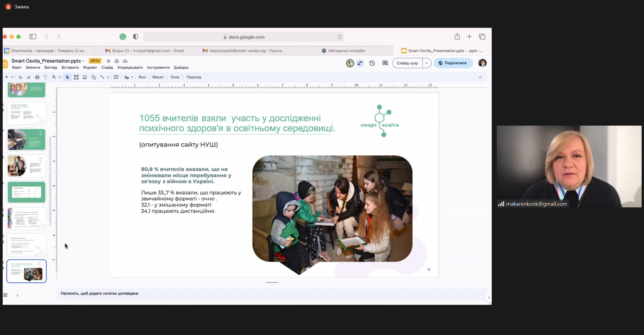Image resolution: width=644 pixels, height=335 pixels.
Task: Collapse the toolbar with the chevron
Action: pyautogui.click(x=480, y=77)
